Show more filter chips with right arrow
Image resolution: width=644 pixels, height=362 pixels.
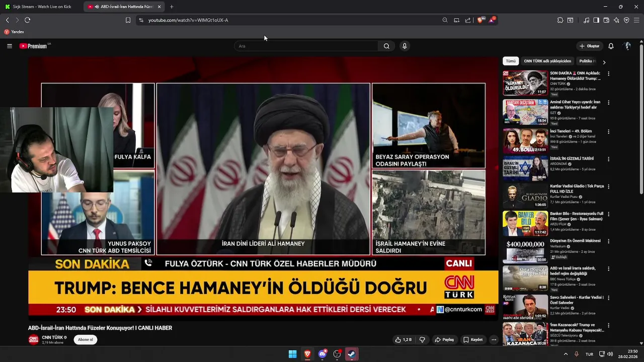pyautogui.click(x=604, y=62)
